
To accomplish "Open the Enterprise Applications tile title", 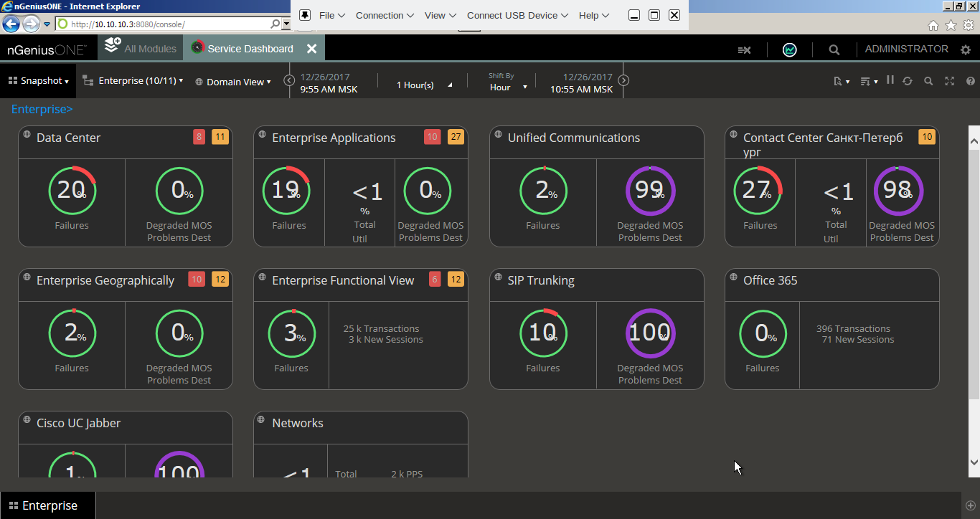I will 334,138.
